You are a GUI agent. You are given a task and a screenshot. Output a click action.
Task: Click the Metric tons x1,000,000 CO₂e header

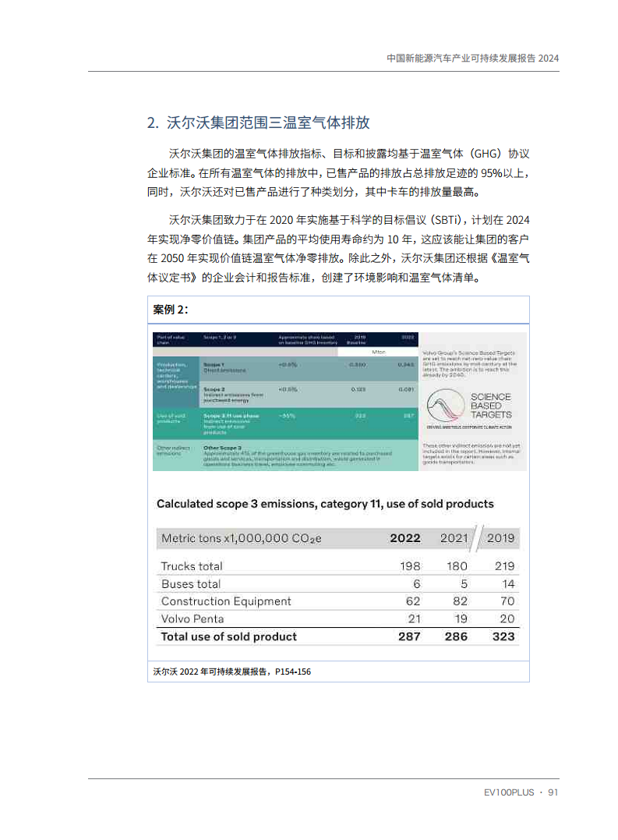[x=242, y=538]
